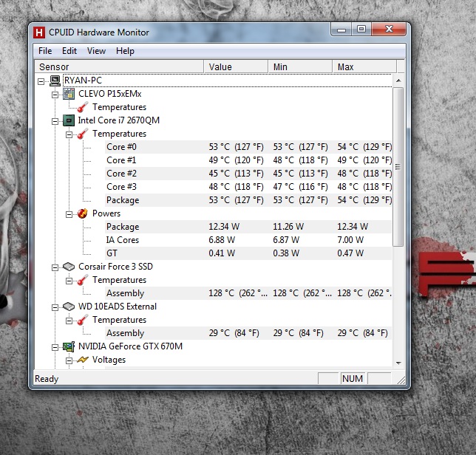476x455 pixels.
Task: Click the Powers flame icon
Action: [x=83, y=213]
